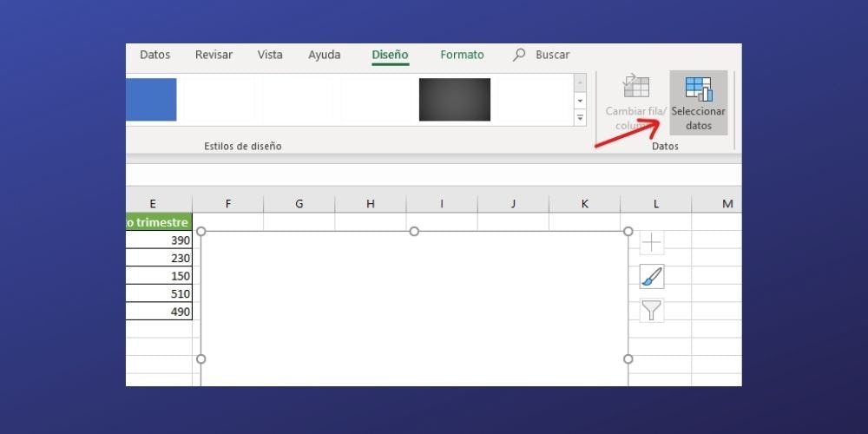Click the cell containing 230

(x=159, y=258)
